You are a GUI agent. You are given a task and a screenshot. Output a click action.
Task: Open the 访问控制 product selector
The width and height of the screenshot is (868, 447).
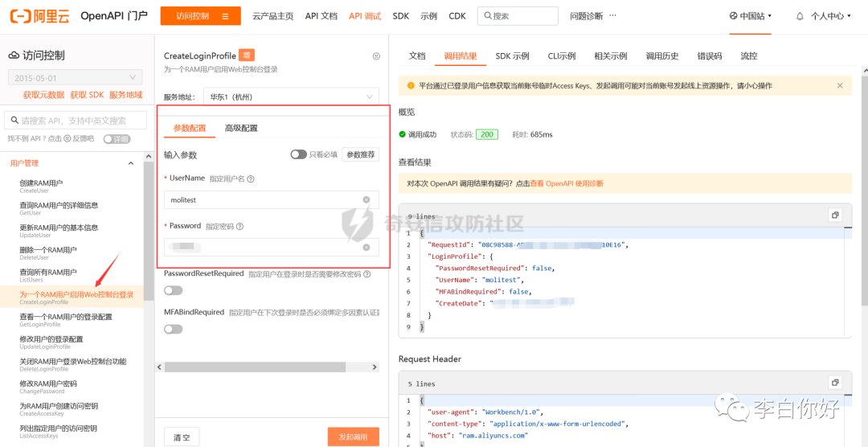200,16
